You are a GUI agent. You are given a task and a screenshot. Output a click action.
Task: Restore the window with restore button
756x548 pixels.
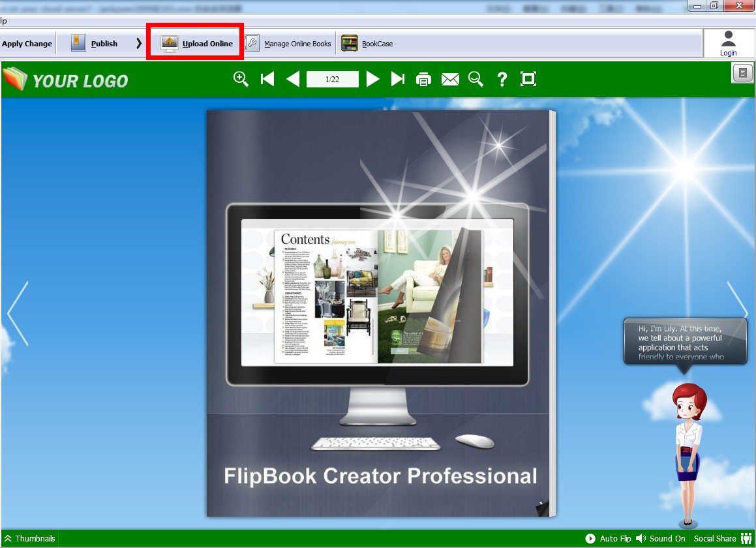714,5
